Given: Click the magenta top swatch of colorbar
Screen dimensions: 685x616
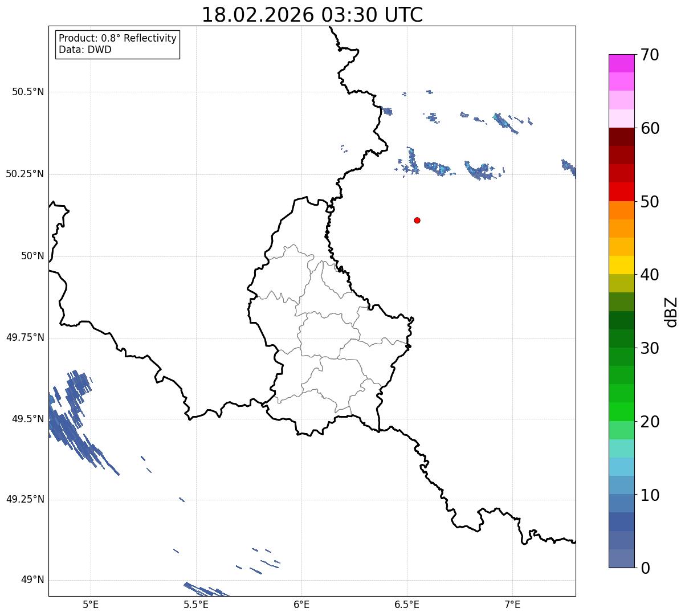Looking at the screenshot, I should (622, 63).
